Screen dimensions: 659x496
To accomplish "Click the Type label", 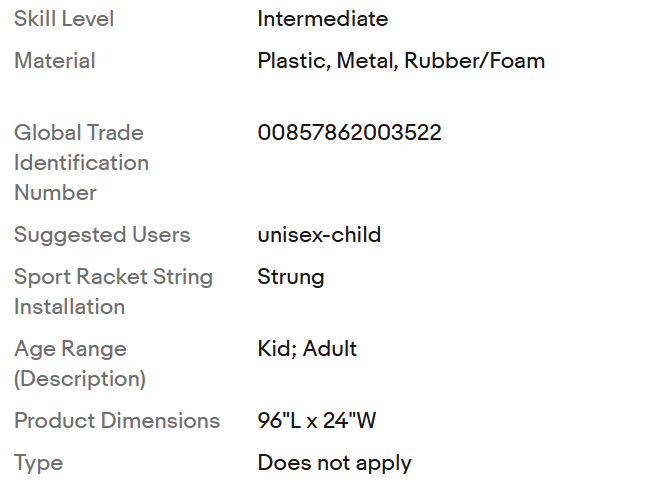I will tap(39, 463).
